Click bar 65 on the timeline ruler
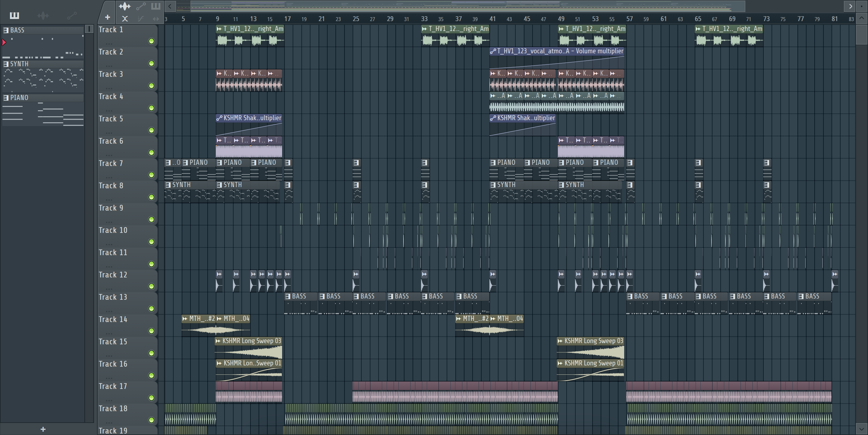Screen dimensions: 868x435 (698, 19)
